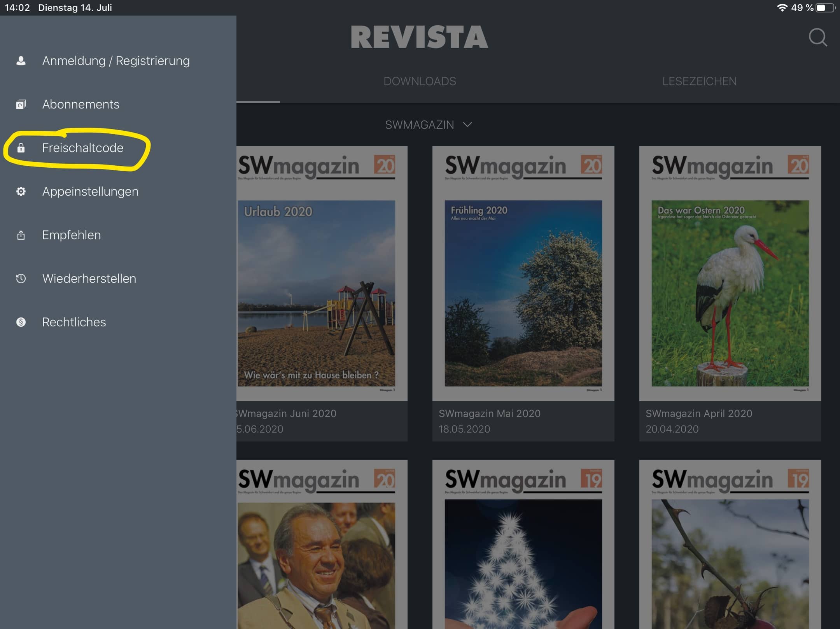
Task: Open the Frühling 2020 magazine cover
Action: [523, 273]
